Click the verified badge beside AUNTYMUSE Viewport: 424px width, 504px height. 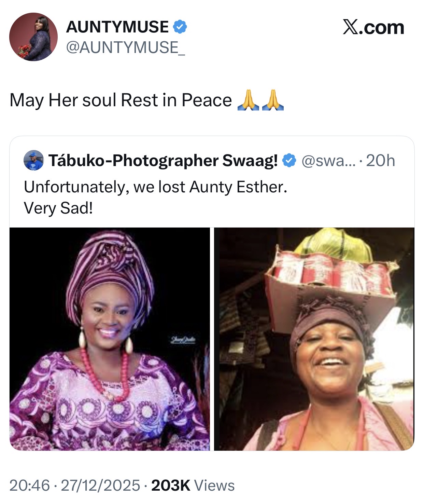point(180,27)
